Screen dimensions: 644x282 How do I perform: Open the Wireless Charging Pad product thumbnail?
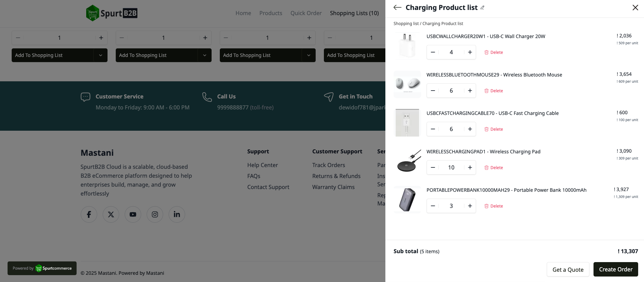(x=407, y=161)
